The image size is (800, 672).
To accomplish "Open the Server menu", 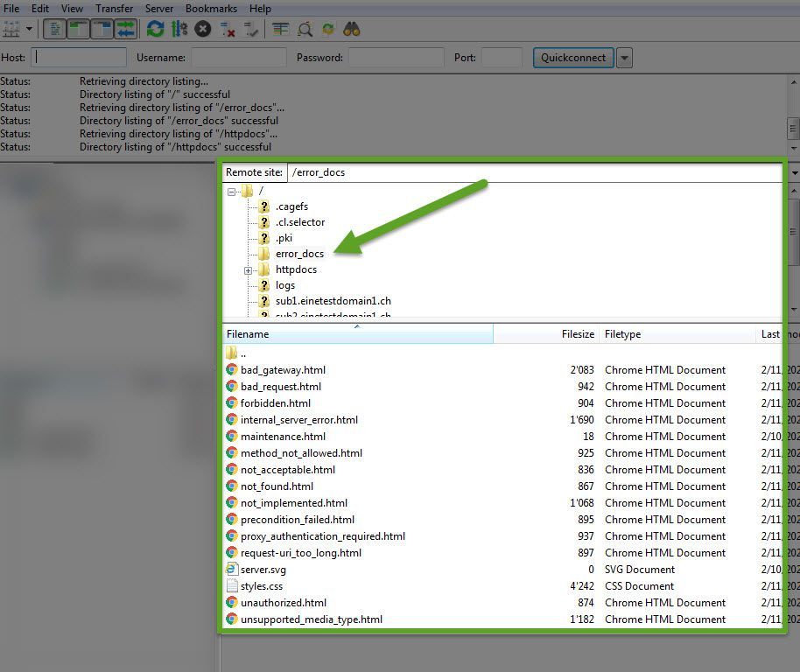I will tap(159, 9).
